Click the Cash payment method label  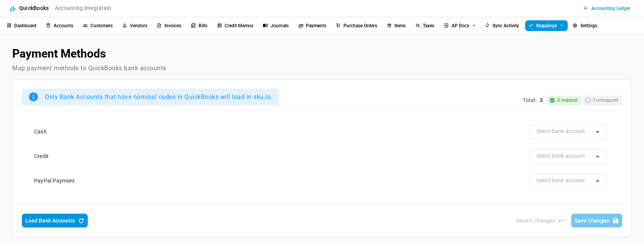click(x=40, y=132)
